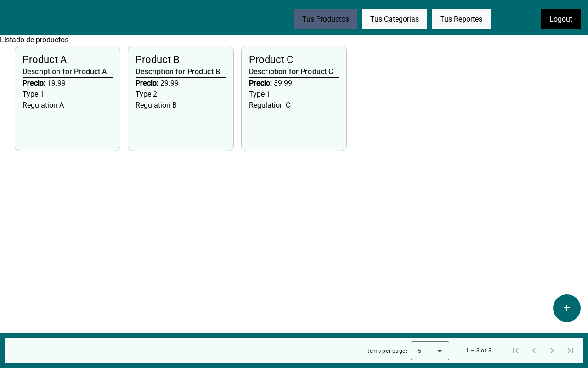Click the price 19.99 on Product A

(x=57, y=83)
